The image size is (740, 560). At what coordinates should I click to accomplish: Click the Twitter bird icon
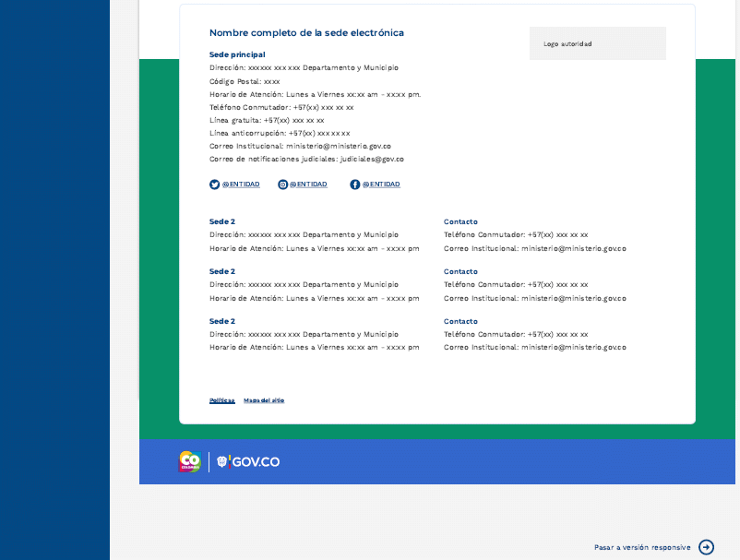pyautogui.click(x=215, y=185)
